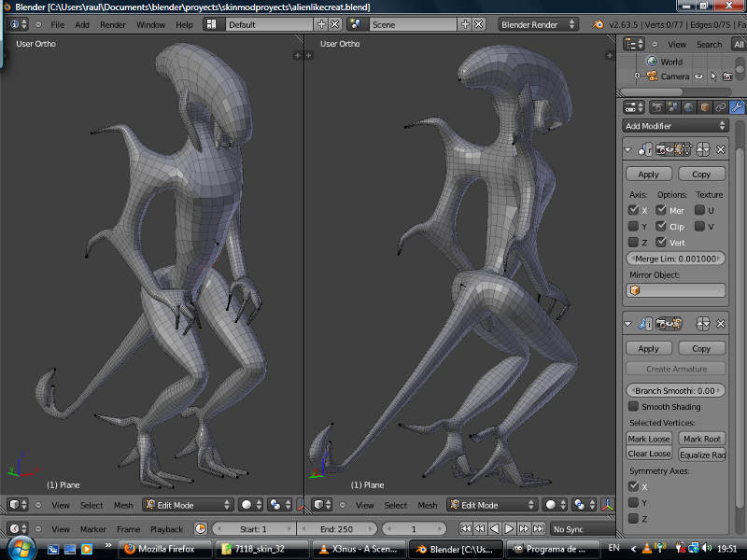747x560 pixels.
Task: Open the Object Constraints chain tab
Action: coord(720,107)
